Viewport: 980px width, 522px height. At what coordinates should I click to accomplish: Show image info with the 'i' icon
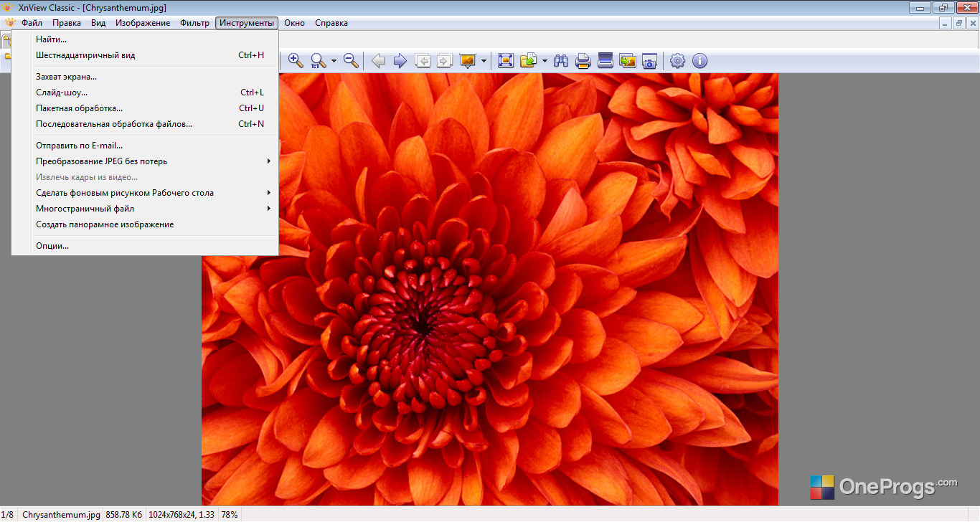pyautogui.click(x=700, y=61)
